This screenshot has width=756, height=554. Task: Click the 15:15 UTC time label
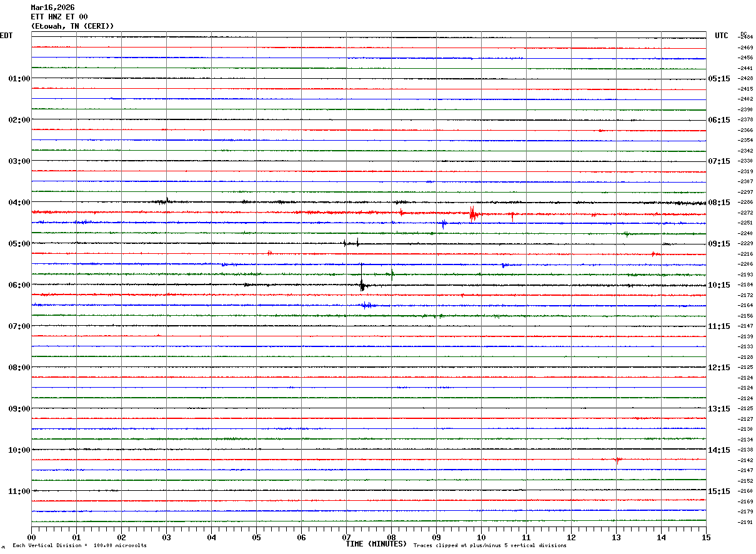tap(719, 491)
